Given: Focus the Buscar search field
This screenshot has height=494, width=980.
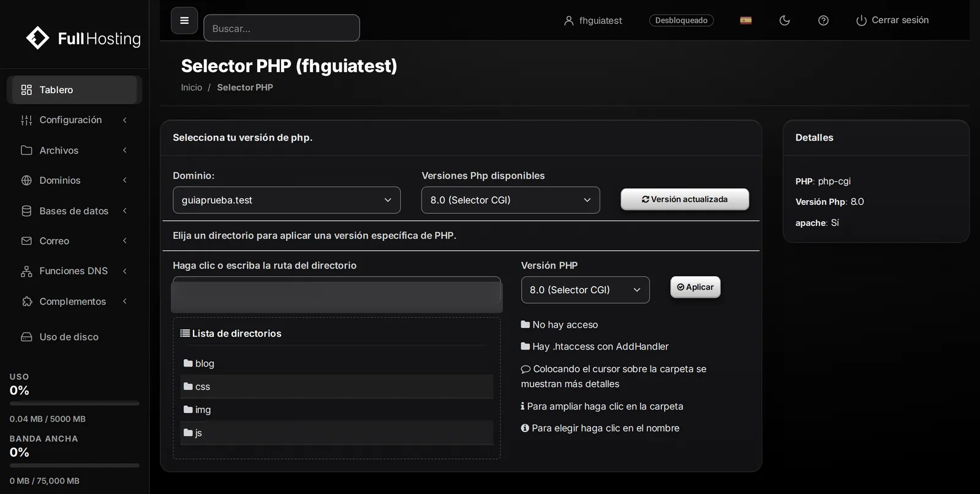Looking at the screenshot, I should coord(282,28).
